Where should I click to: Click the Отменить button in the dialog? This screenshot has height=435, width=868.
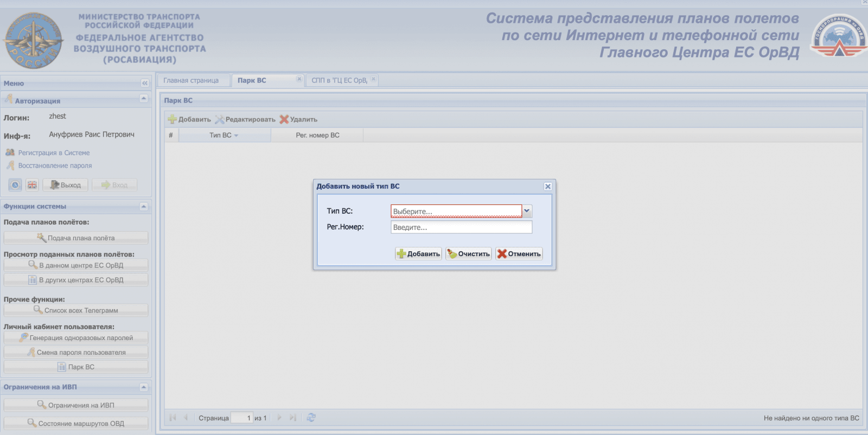pos(519,254)
